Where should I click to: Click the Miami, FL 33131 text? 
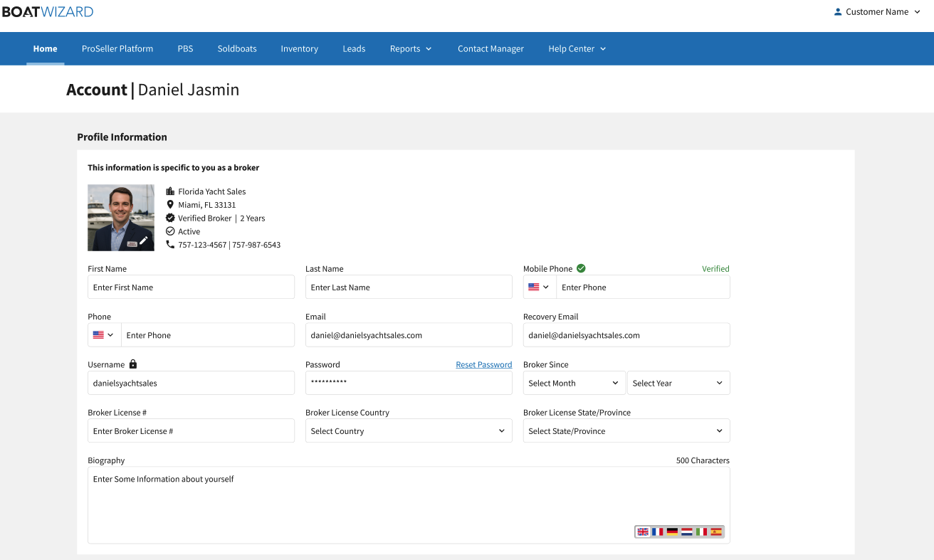coord(207,205)
